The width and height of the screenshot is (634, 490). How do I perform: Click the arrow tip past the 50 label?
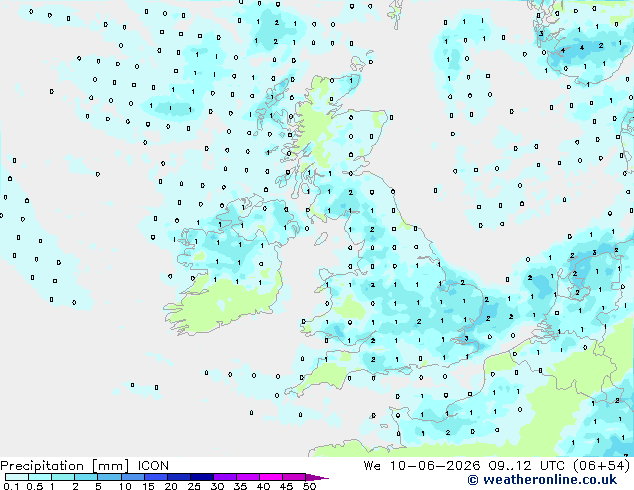coord(317,477)
